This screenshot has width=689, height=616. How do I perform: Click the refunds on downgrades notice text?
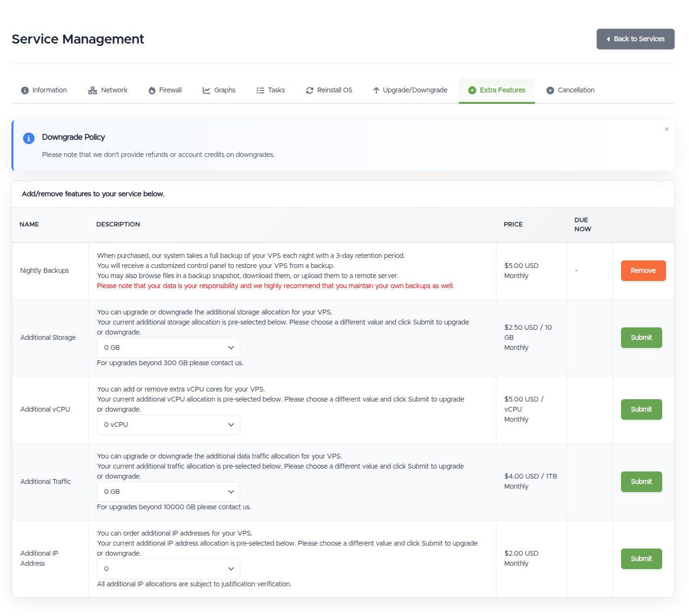pos(158,155)
